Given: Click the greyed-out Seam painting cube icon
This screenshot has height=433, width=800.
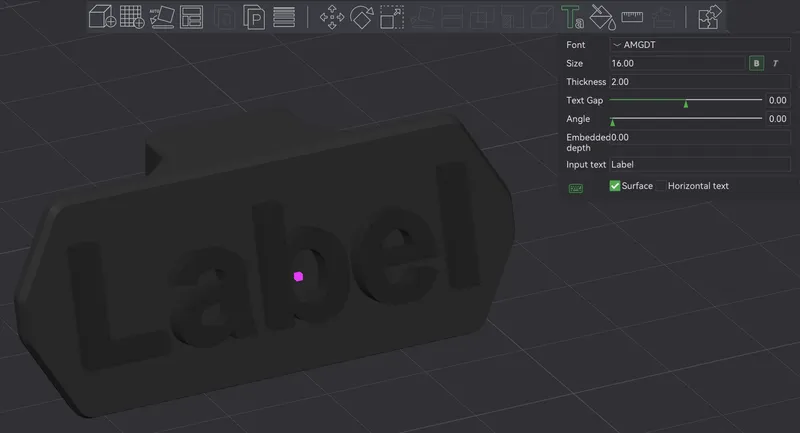Looking at the screenshot, I should [x=542, y=17].
